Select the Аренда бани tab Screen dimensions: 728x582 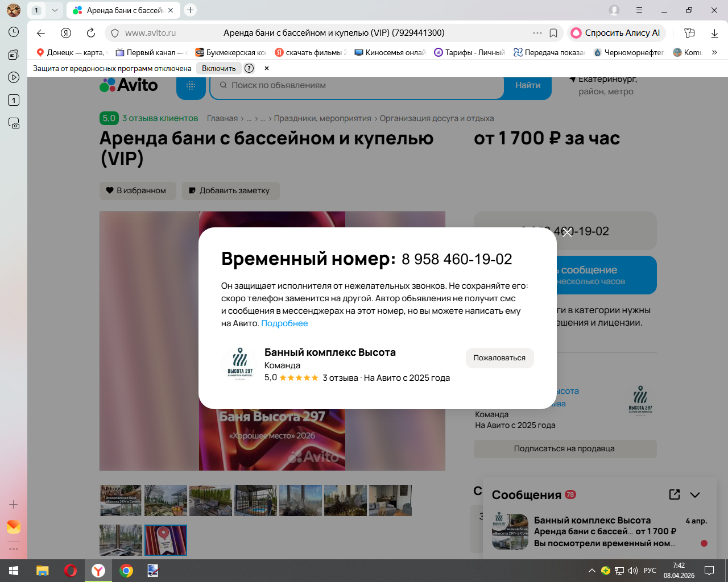[123, 10]
